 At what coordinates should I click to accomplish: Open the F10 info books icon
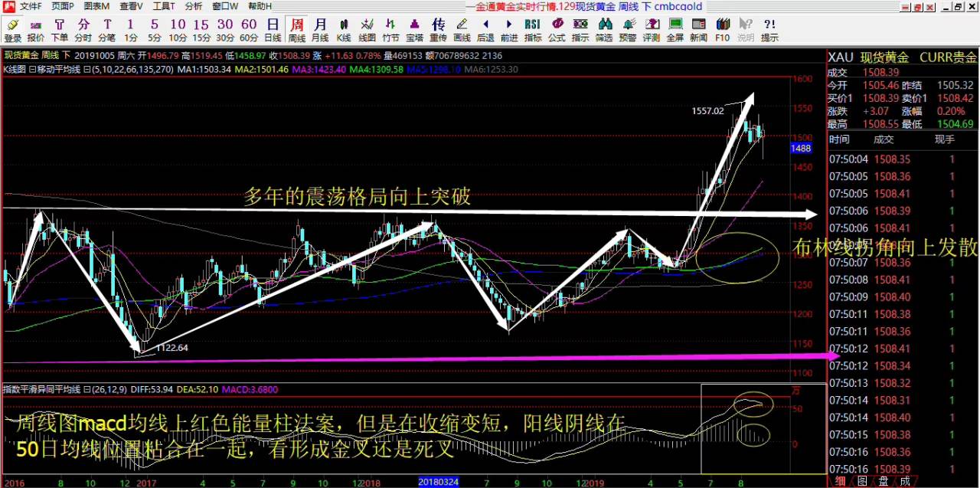tap(722, 30)
